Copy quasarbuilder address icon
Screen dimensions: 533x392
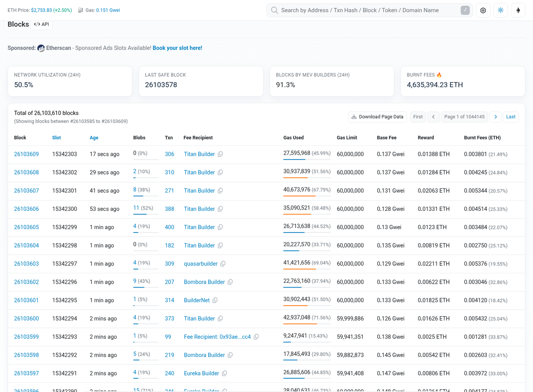point(223,264)
